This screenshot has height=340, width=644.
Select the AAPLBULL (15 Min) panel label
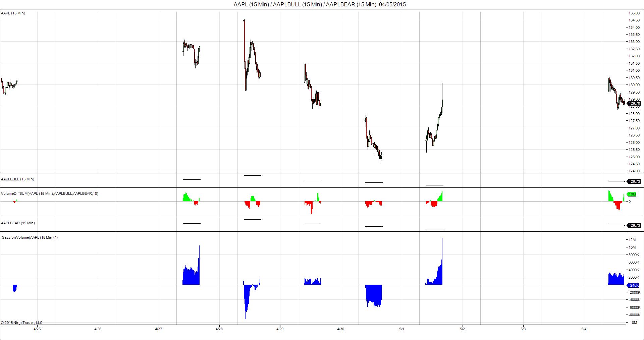pos(17,179)
